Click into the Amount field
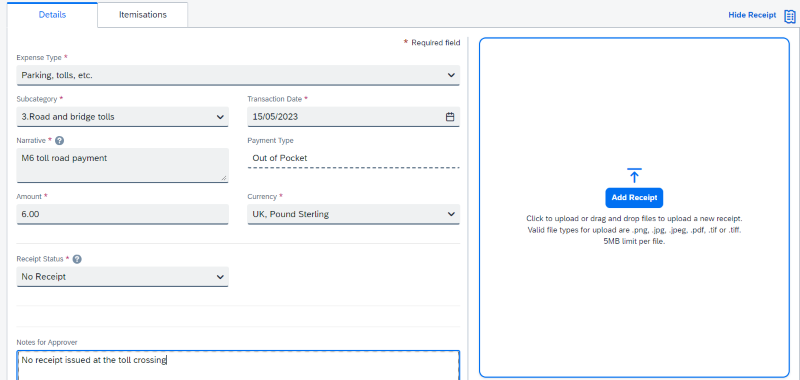 [x=122, y=214]
